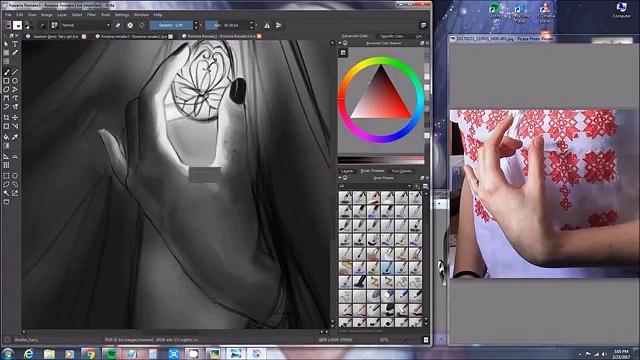Viewport: 640px width, 360px height.
Task: Toggle horizontal mirror painting
Action: pyautogui.click(x=267, y=25)
